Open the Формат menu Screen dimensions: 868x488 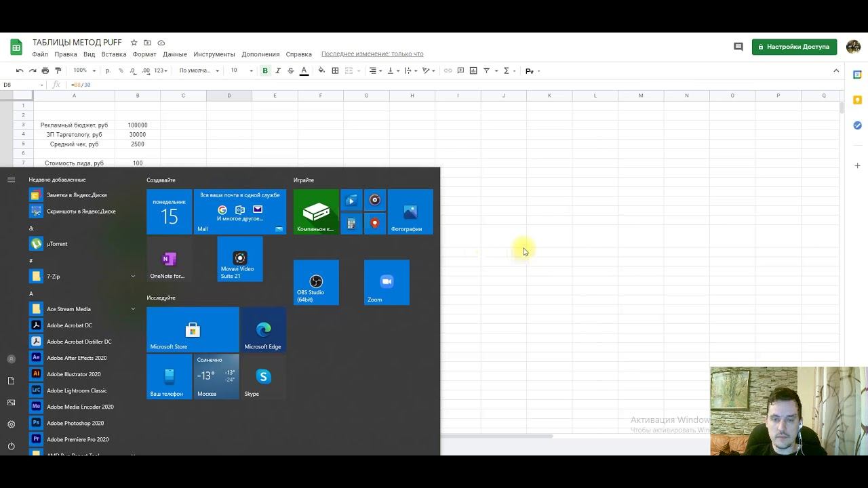(144, 54)
